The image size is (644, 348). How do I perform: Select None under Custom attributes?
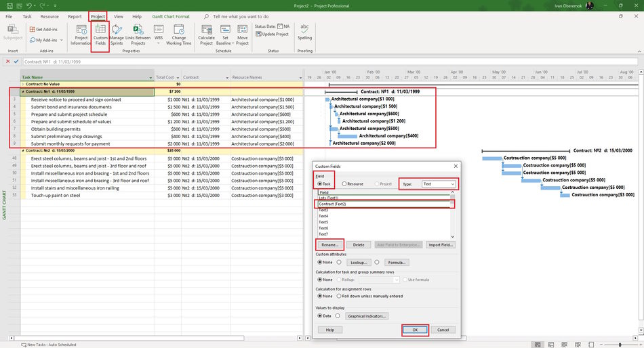pyautogui.click(x=319, y=262)
